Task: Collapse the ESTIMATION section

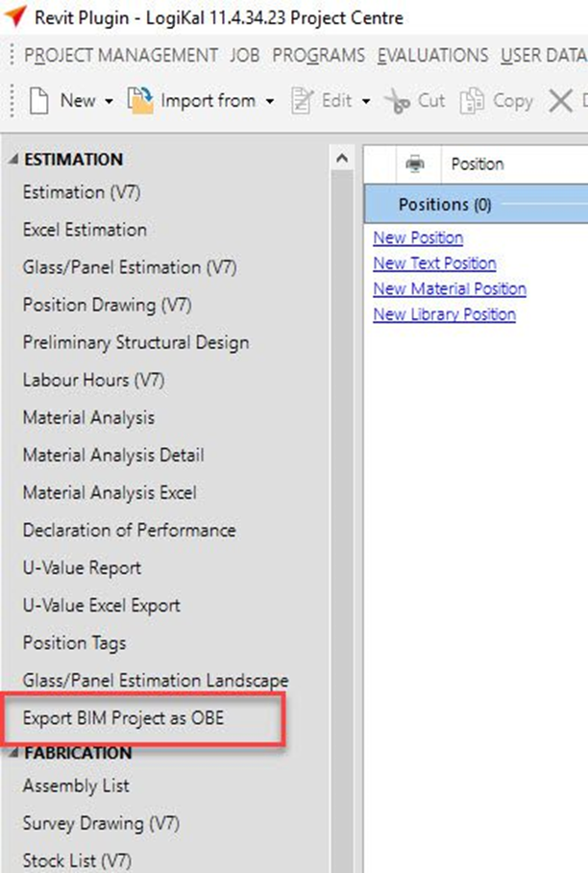Action: pos(12,160)
